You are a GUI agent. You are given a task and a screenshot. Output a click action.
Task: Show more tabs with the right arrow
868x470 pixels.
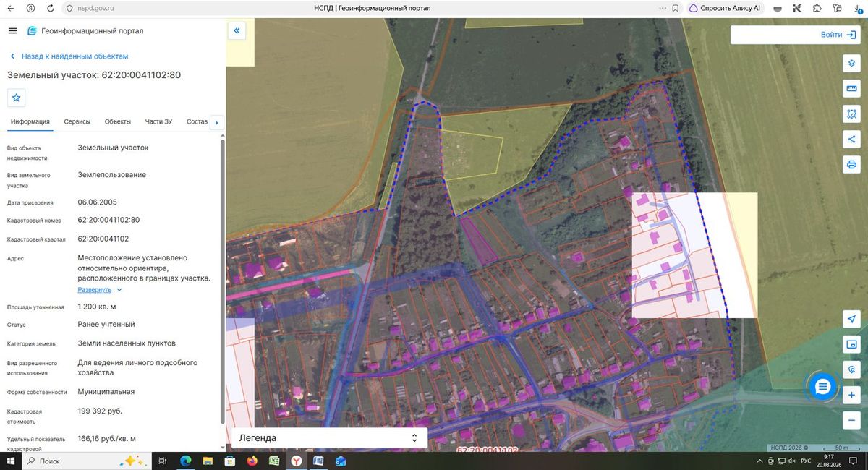tap(217, 122)
